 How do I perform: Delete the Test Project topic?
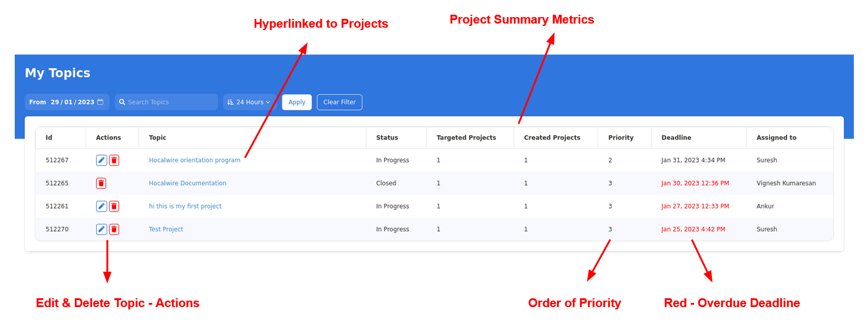coord(114,229)
